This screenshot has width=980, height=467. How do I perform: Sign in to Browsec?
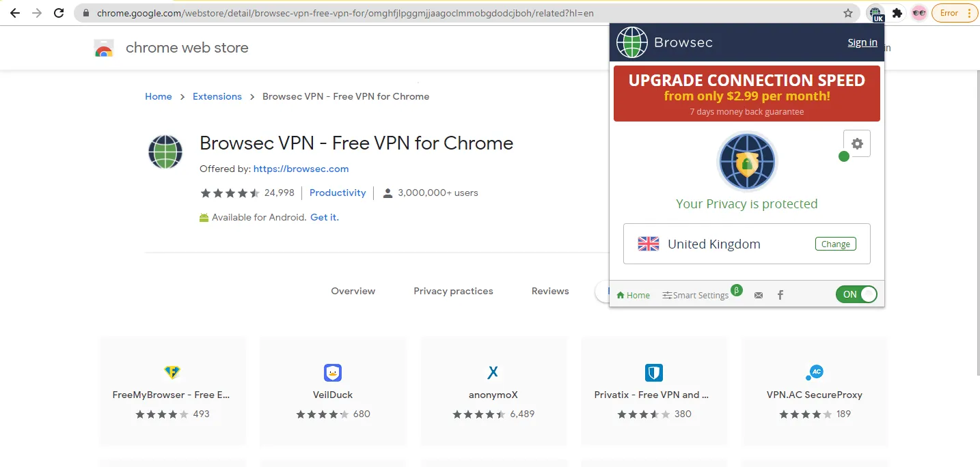point(862,42)
